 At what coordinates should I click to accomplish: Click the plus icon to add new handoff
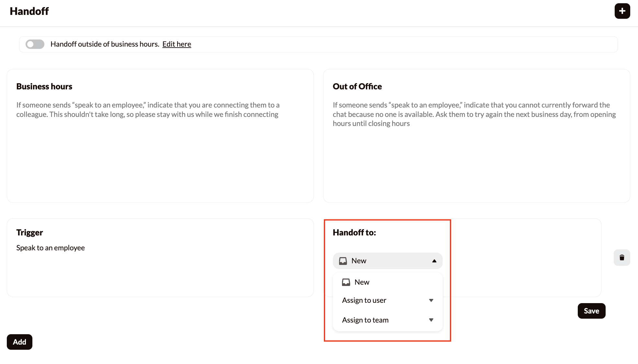click(x=622, y=11)
